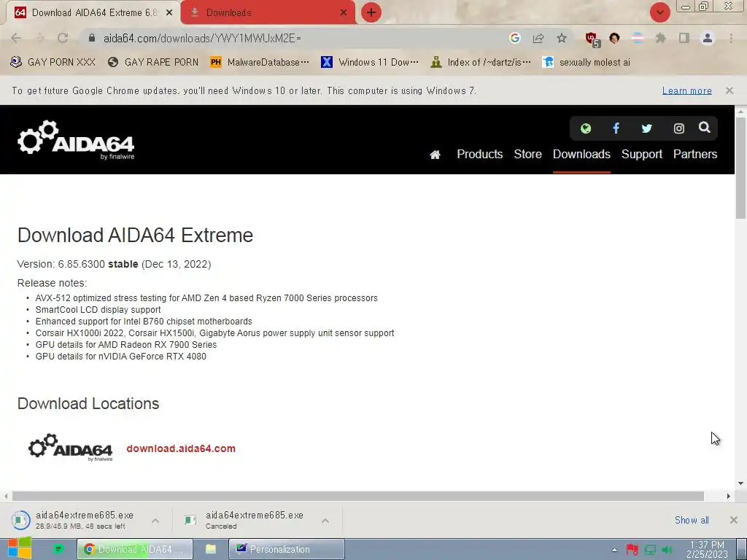
Task: Click the Download Locations heading
Action: coord(88,403)
